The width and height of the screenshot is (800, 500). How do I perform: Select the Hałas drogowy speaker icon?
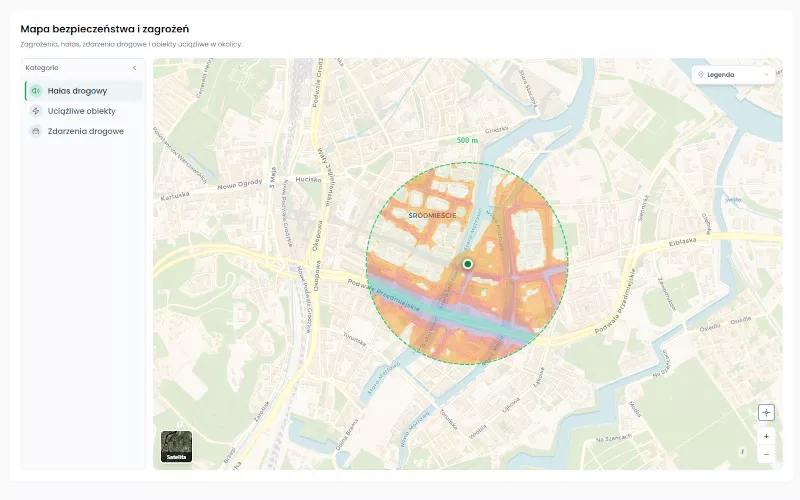tap(35, 91)
